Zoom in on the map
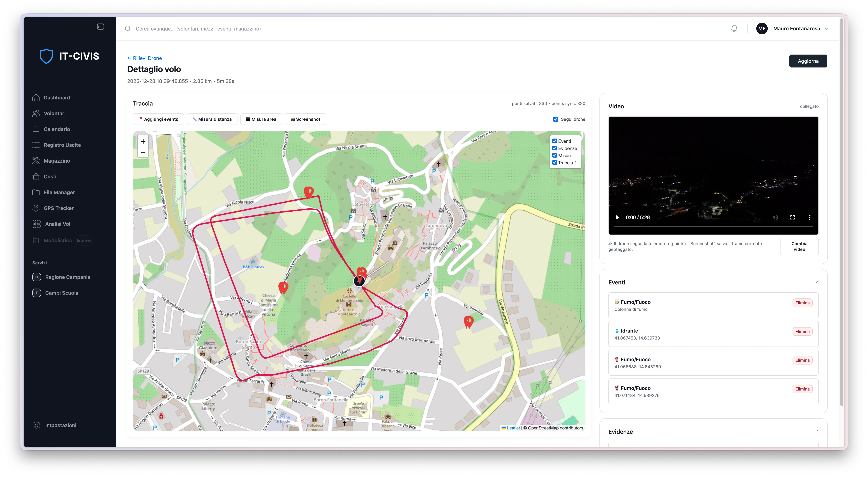 pos(143,141)
